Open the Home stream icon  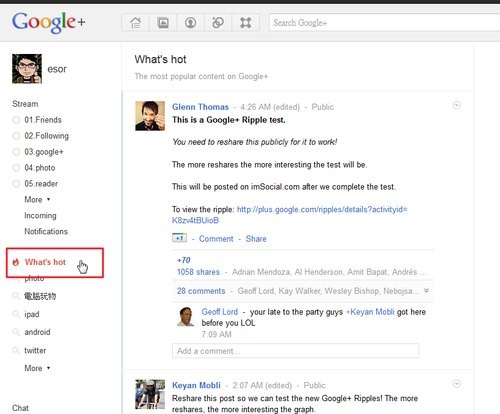(135, 23)
